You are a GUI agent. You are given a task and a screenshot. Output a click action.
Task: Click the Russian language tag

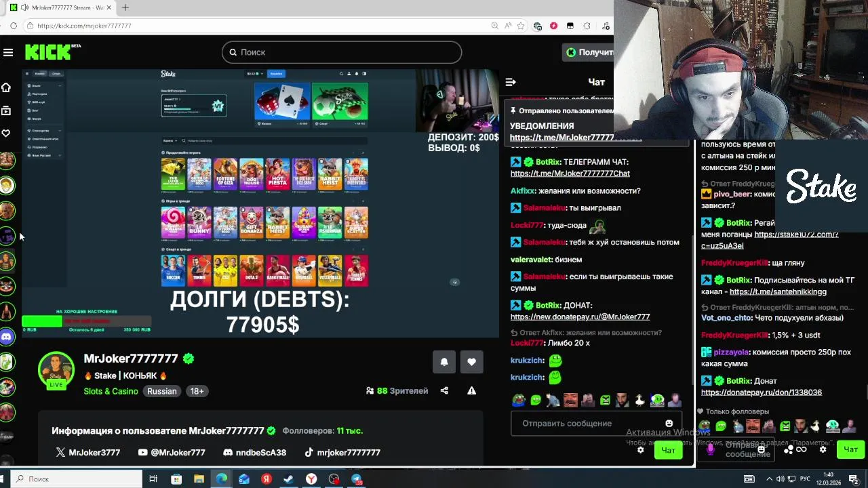pos(162,391)
